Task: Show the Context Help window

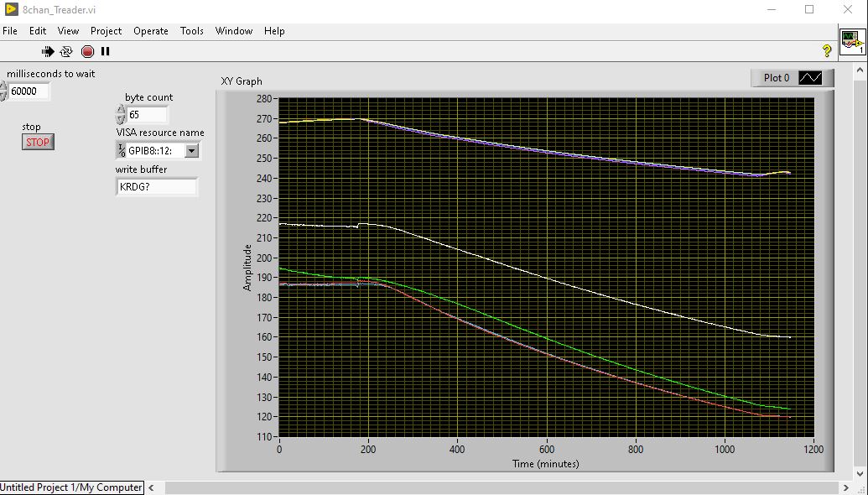Action: pyautogui.click(x=827, y=51)
